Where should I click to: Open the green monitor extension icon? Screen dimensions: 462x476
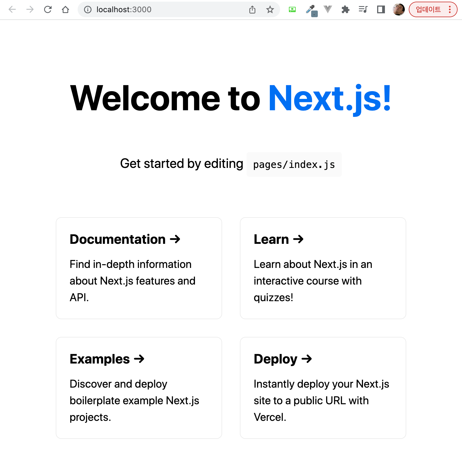click(292, 10)
